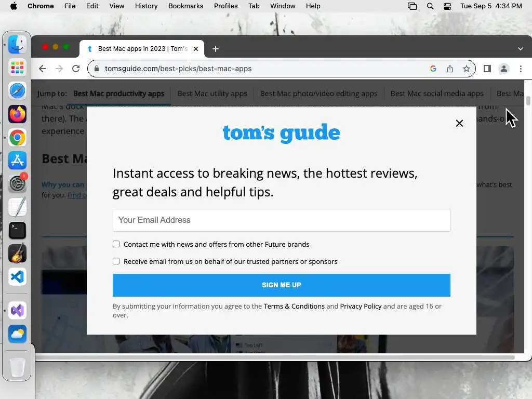Open the Terms & Conditions link

pyautogui.click(x=294, y=306)
